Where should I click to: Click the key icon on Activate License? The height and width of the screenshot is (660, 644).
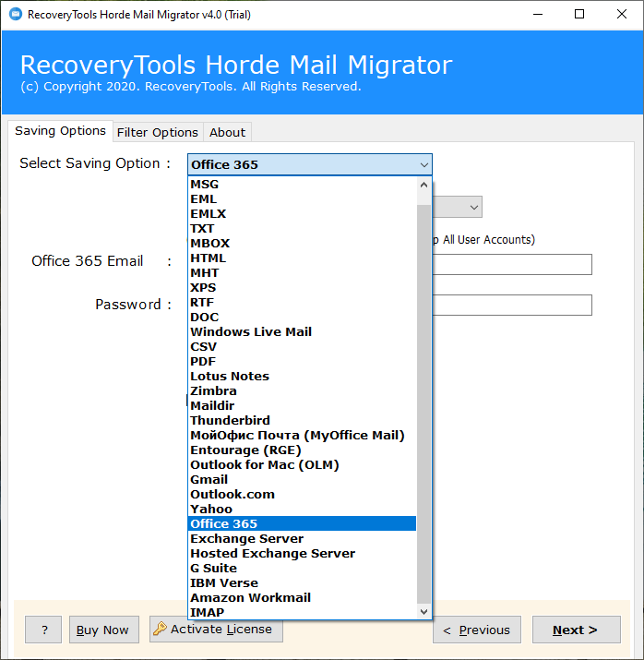(160, 629)
